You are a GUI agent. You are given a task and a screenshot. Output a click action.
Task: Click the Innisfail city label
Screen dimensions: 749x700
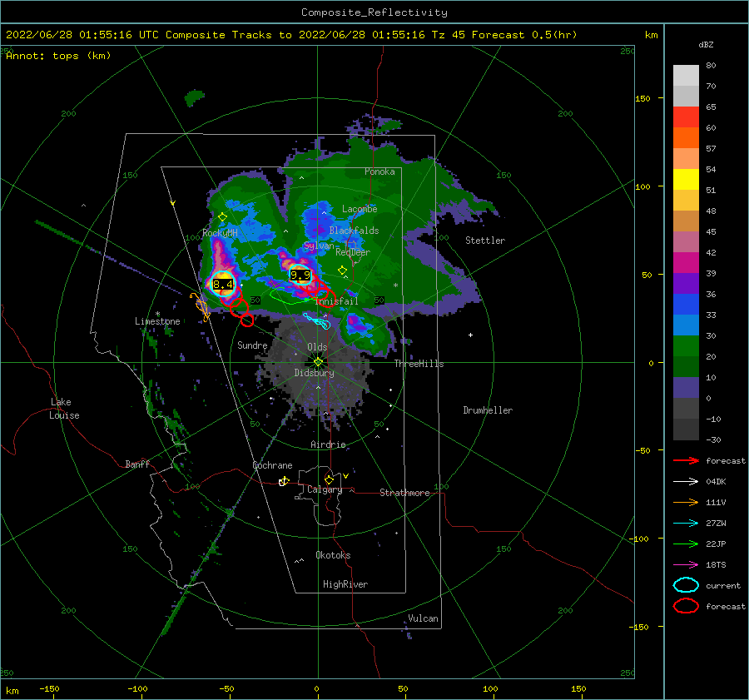point(337,301)
